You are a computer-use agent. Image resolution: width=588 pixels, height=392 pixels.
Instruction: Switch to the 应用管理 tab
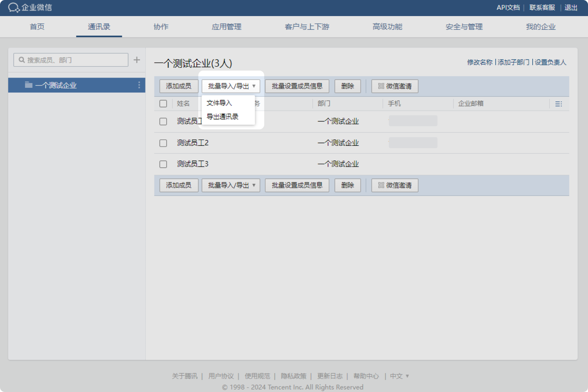(x=227, y=27)
